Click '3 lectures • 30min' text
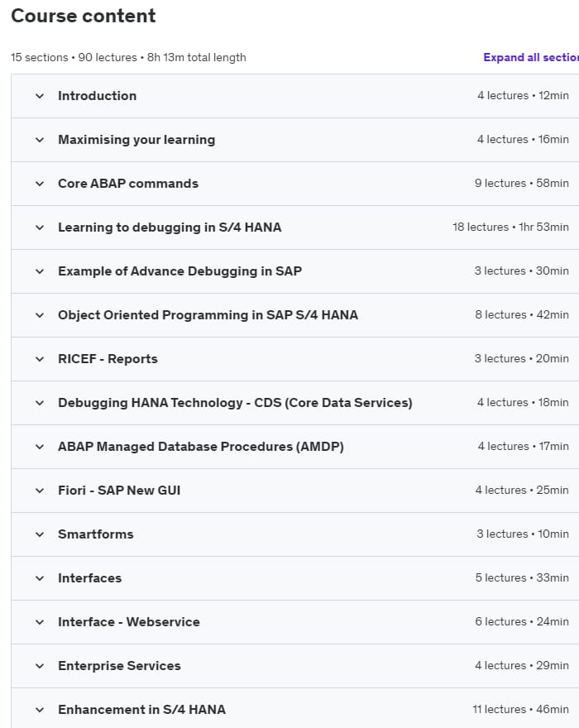 (x=521, y=271)
